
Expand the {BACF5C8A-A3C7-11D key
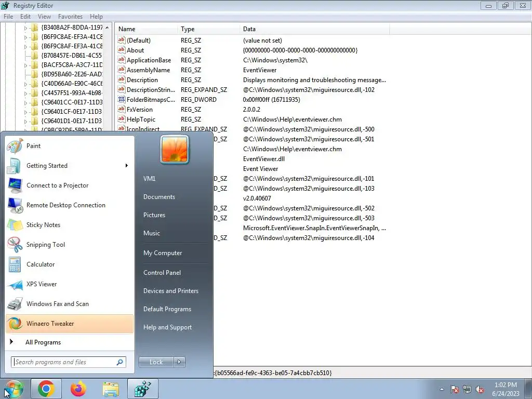(x=25, y=65)
